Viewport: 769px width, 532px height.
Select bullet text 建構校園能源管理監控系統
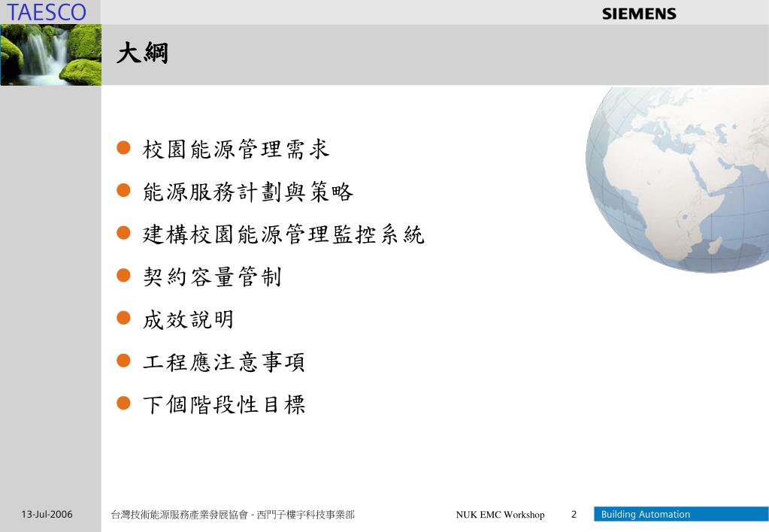coord(283,234)
